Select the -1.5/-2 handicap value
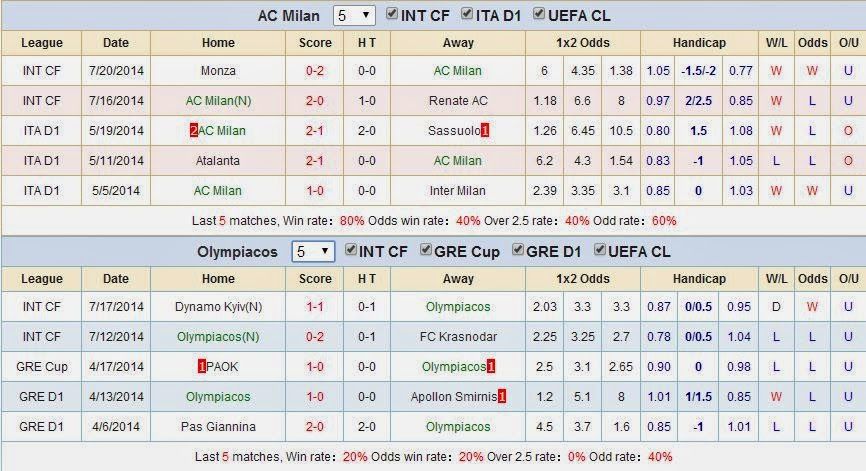The height and width of the screenshot is (471, 866). pyautogui.click(x=698, y=71)
